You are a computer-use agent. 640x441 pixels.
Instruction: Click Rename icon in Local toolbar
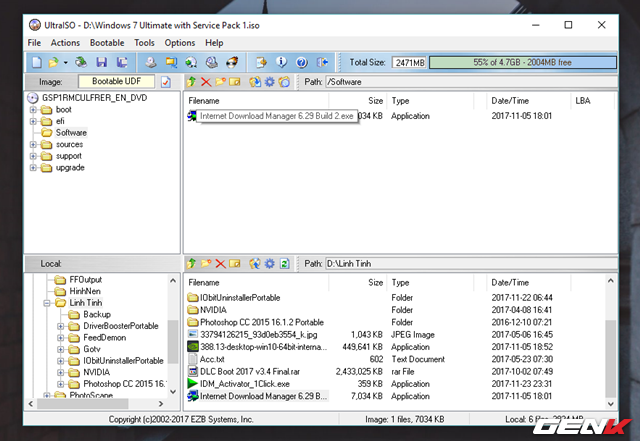click(235, 264)
